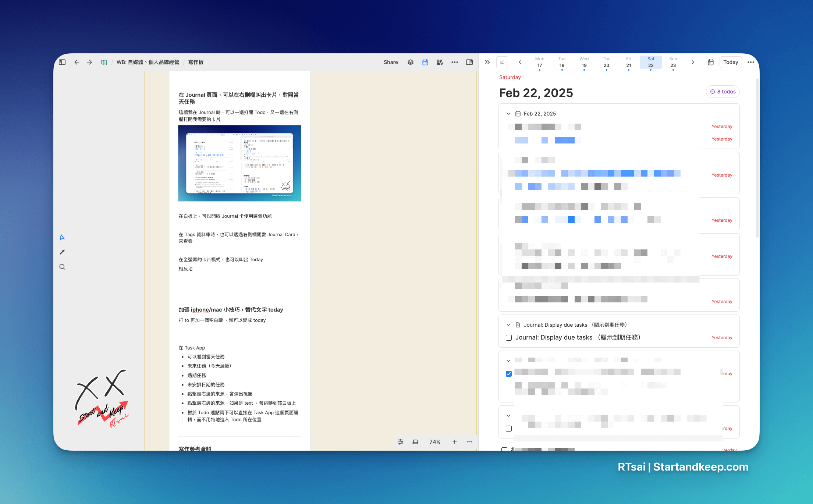Select the layers icon next to Share
The height and width of the screenshot is (504, 813).
point(410,62)
